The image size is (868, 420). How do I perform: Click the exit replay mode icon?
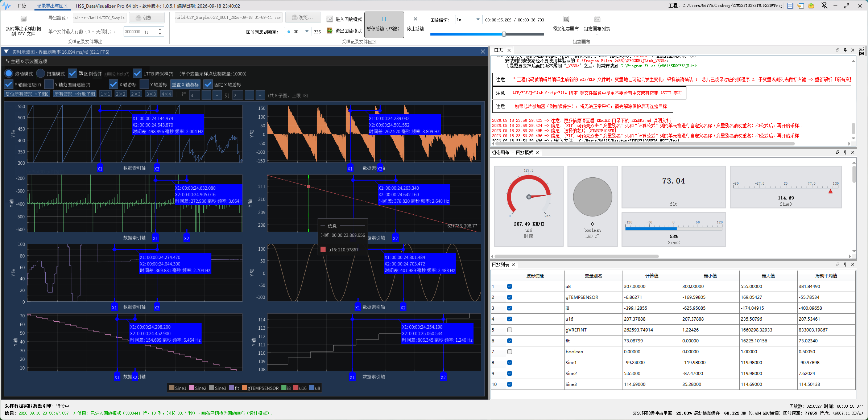pos(330,31)
